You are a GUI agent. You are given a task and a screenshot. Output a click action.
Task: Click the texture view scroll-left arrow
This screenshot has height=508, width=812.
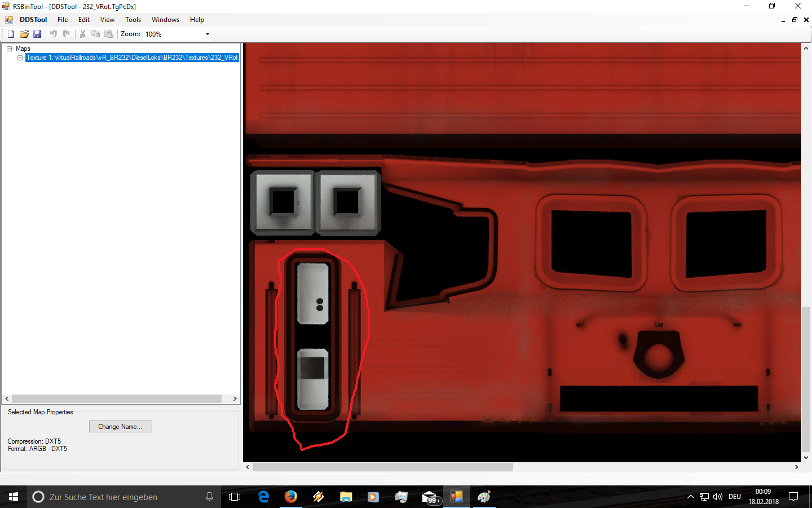248,467
